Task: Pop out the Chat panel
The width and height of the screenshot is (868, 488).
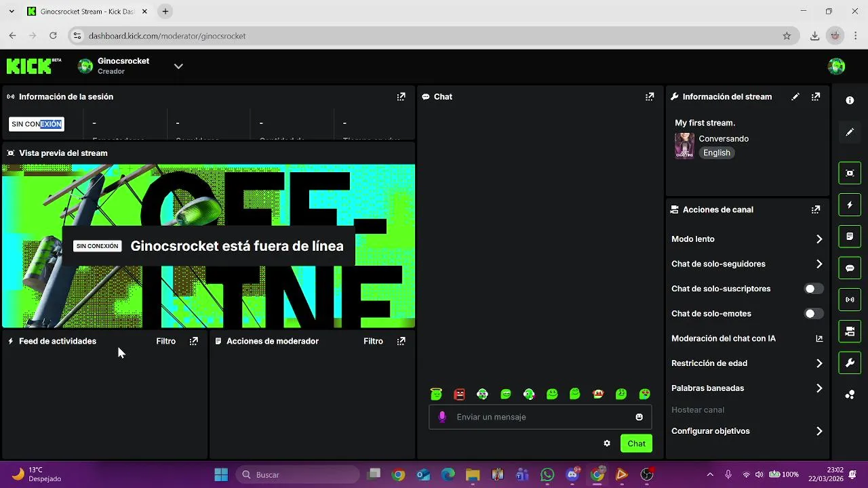Action: click(650, 97)
